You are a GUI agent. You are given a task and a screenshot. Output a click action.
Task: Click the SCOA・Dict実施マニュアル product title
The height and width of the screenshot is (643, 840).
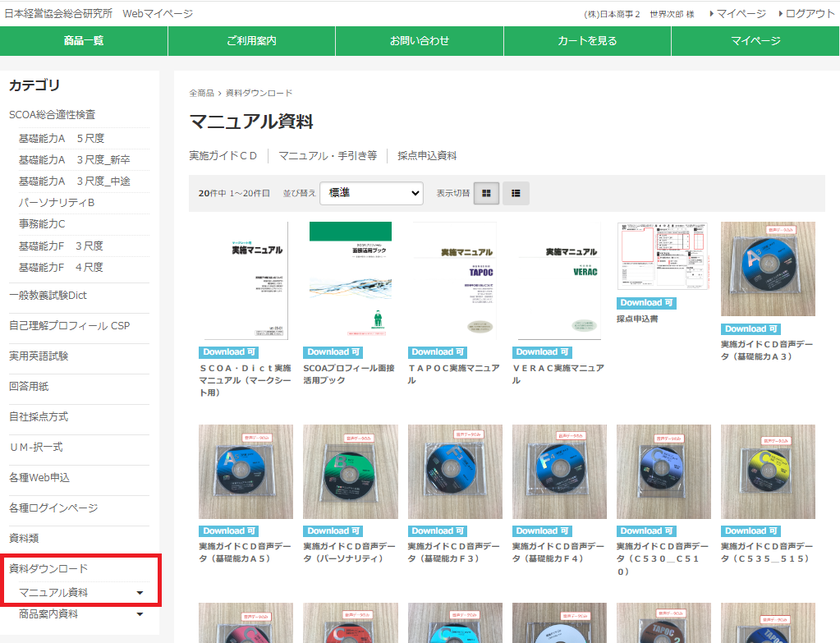coord(246,380)
